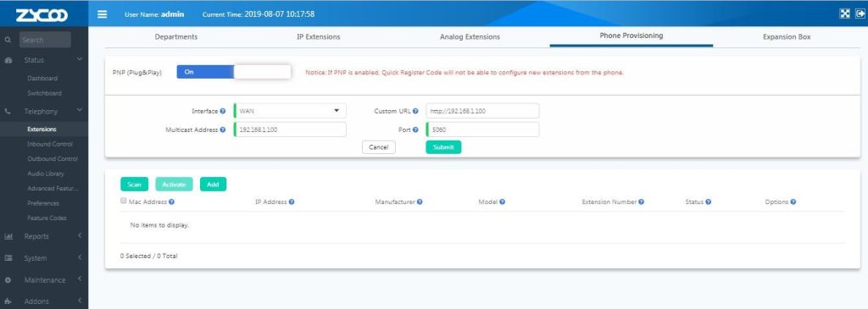Click help icon beside Mac Address column
Image resolution: width=868 pixels, height=309 pixels.
point(171,201)
